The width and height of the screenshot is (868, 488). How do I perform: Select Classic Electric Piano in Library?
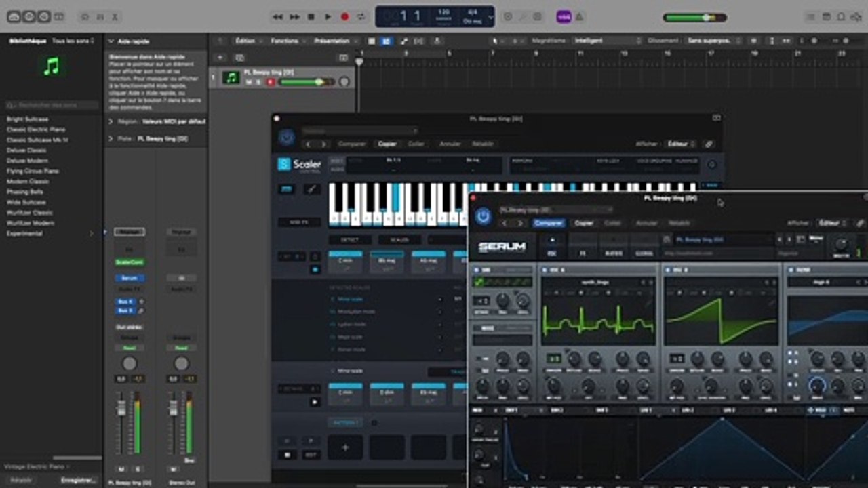click(36, 129)
